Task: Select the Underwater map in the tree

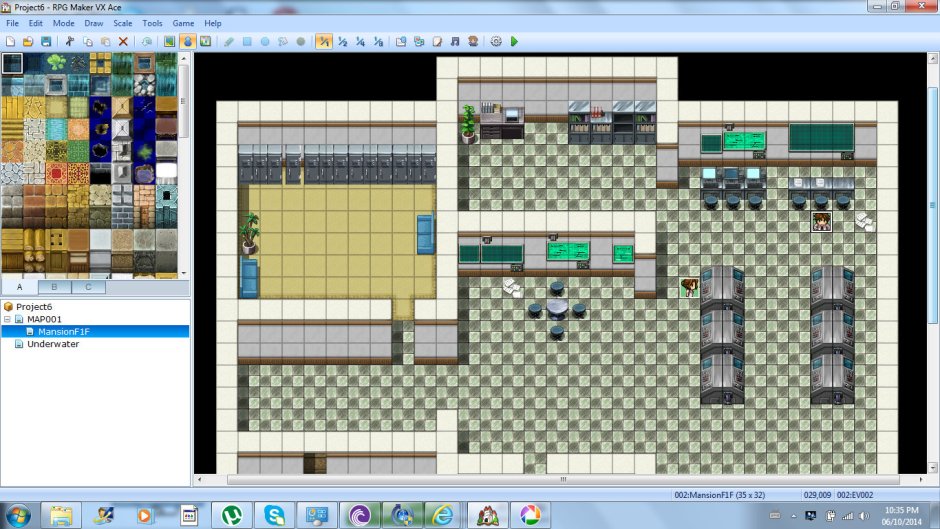Action: (x=53, y=344)
